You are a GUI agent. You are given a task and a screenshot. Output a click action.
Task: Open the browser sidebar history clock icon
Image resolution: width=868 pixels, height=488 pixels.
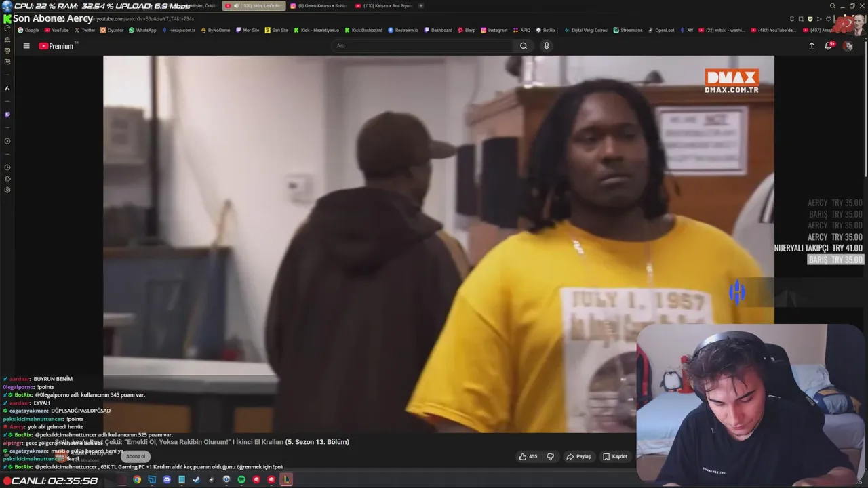tap(7, 167)
